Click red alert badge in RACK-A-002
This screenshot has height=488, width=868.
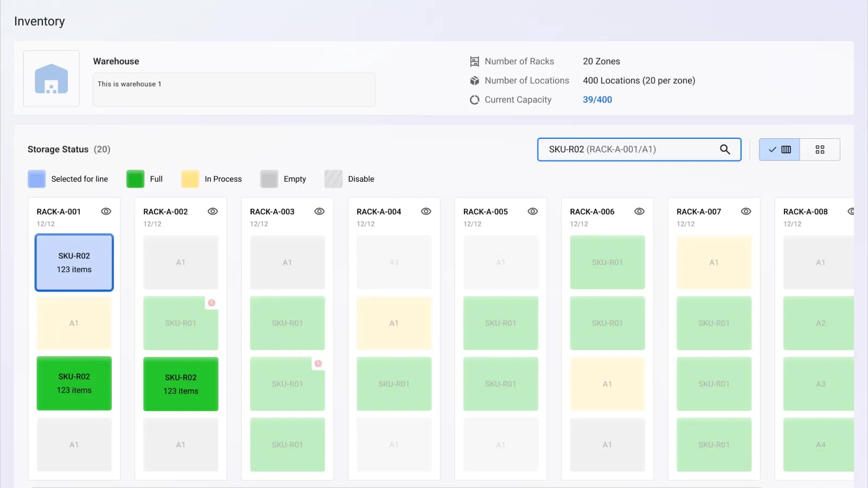[x=212, y=303]
